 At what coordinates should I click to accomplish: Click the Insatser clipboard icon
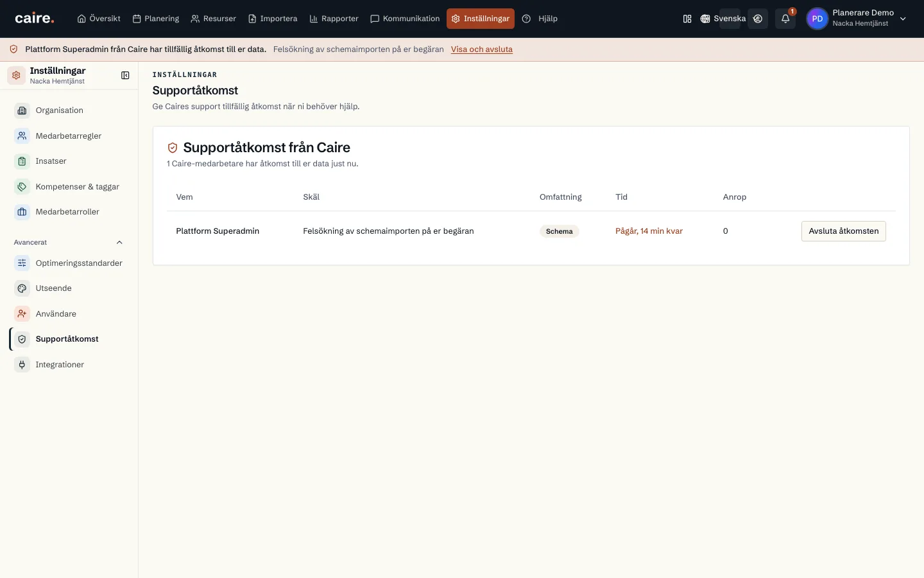(22, 161)
